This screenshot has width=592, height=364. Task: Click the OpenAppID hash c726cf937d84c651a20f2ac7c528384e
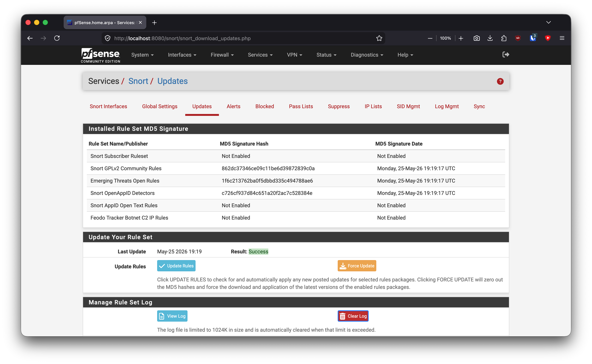pos(267,193)
